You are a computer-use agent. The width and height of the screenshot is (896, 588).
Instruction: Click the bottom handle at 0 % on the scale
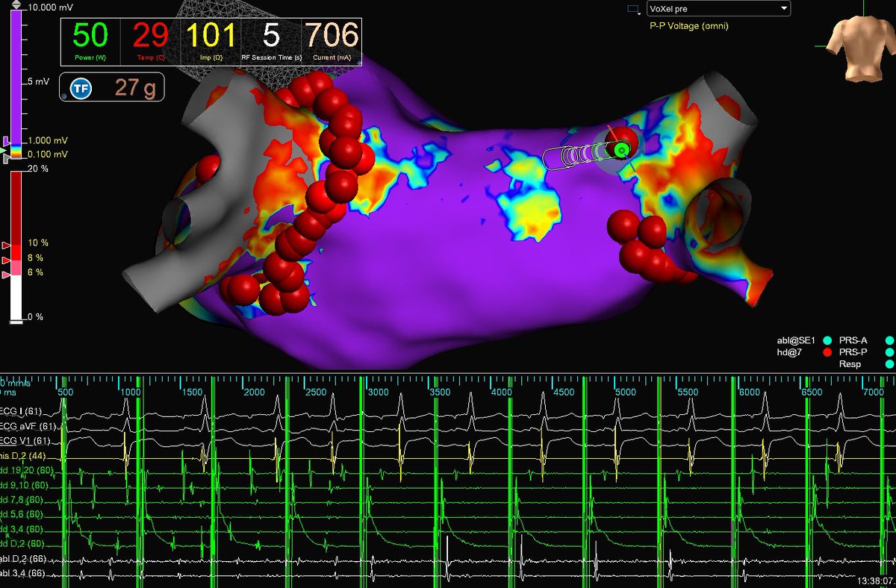pos(16,322)
